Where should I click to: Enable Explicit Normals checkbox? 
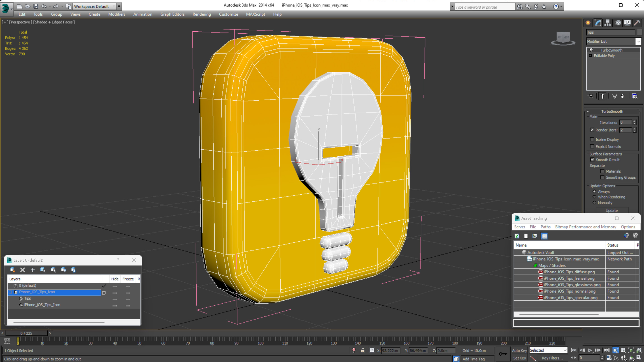[x=592, y=146]
